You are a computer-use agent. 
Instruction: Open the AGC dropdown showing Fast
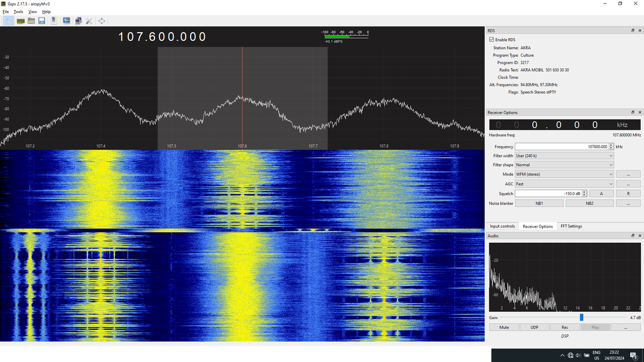pyautogui.click(x=565, y=184)
